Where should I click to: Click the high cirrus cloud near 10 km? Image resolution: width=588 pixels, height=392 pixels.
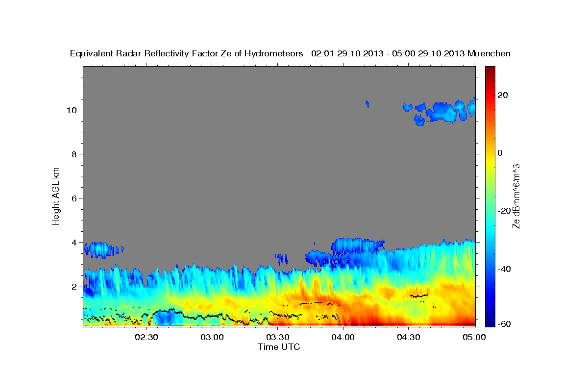click(x=439, y=112)
